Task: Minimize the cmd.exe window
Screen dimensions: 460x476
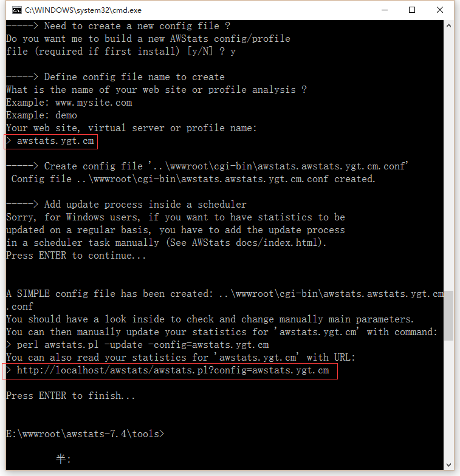Action: [385, 10]
